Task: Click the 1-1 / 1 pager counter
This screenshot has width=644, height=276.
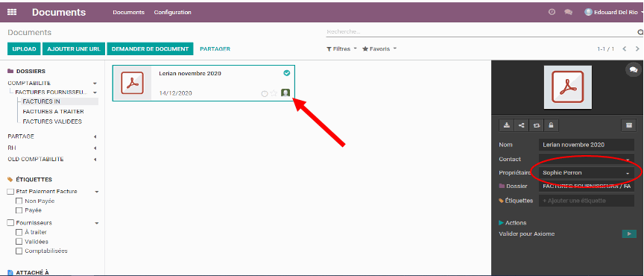Action: click(x=606, y=49)
